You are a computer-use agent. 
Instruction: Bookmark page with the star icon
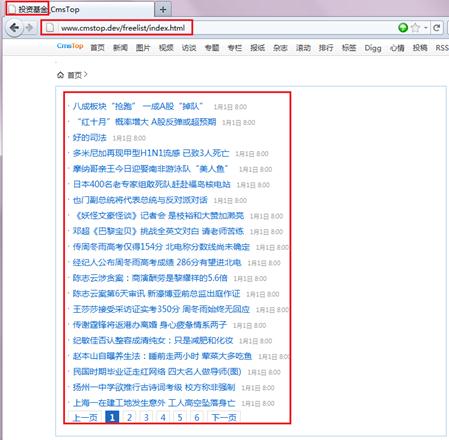(x=415, y=28)
